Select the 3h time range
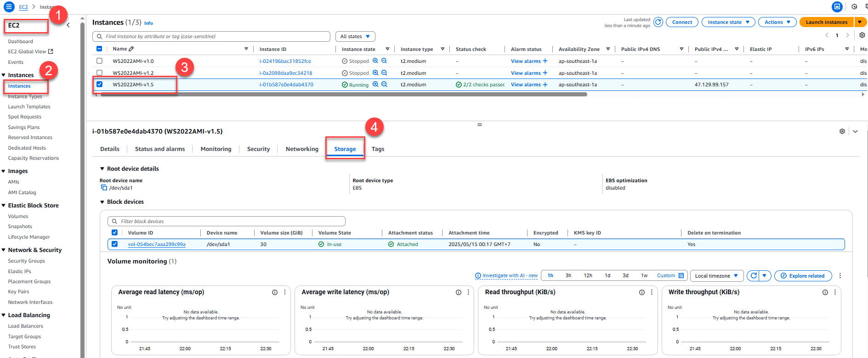868x358 pixels. tap(568, 275)
